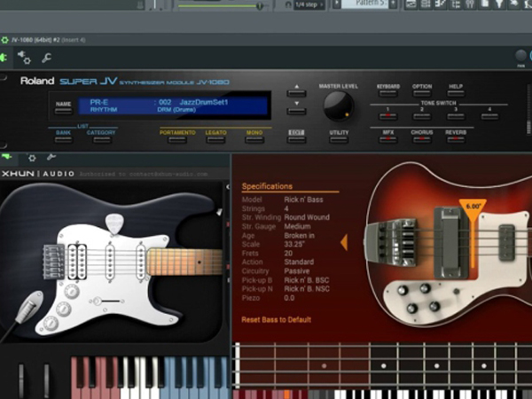This screenshot has height=399, width=532.
Task: Click Reset Bass to Default
Action: [x=276, y=319]
